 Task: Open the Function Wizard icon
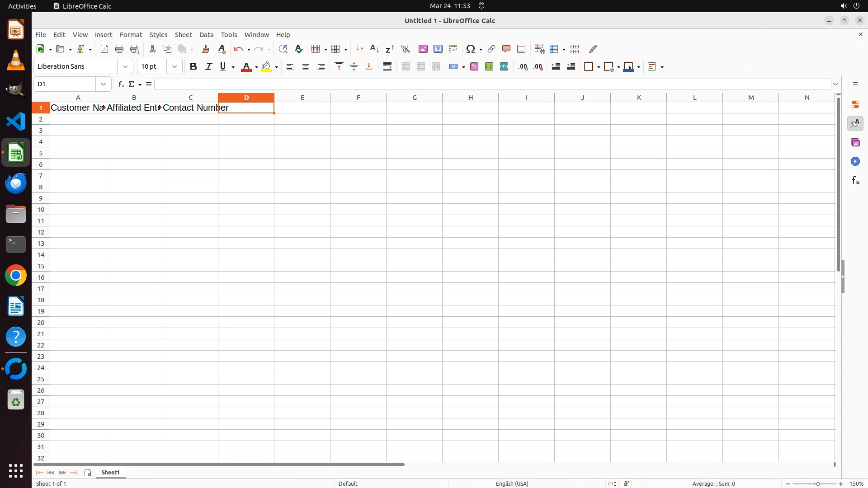[x=121, y=84]
